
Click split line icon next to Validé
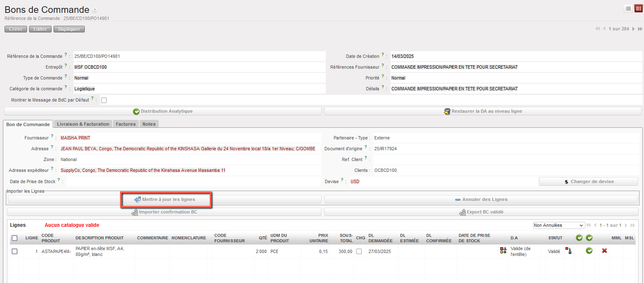click(568, 251)
